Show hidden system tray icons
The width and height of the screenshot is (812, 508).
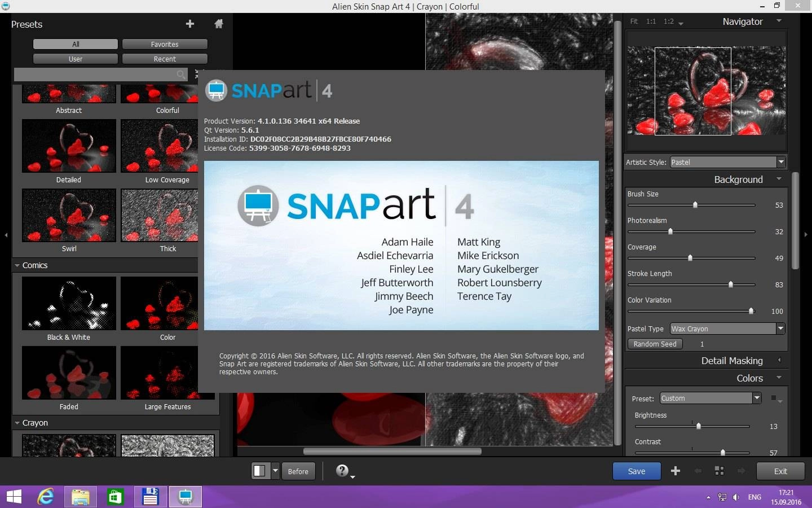pos(708,497)
